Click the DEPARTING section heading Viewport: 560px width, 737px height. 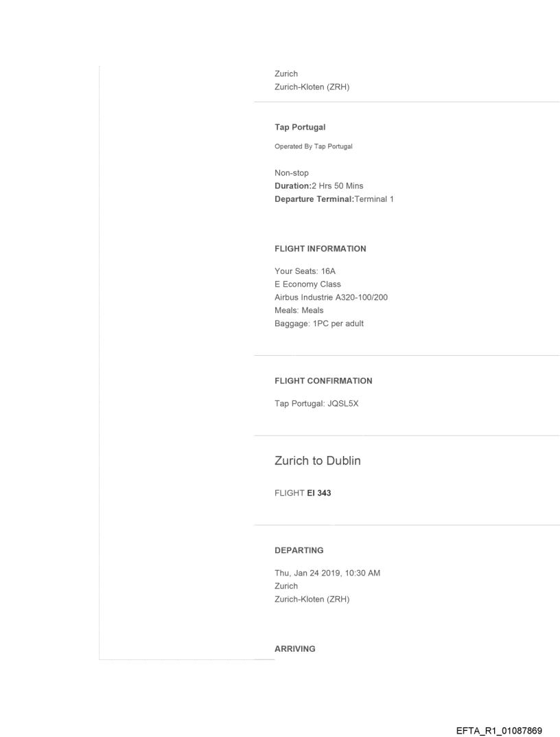[299, 550]
